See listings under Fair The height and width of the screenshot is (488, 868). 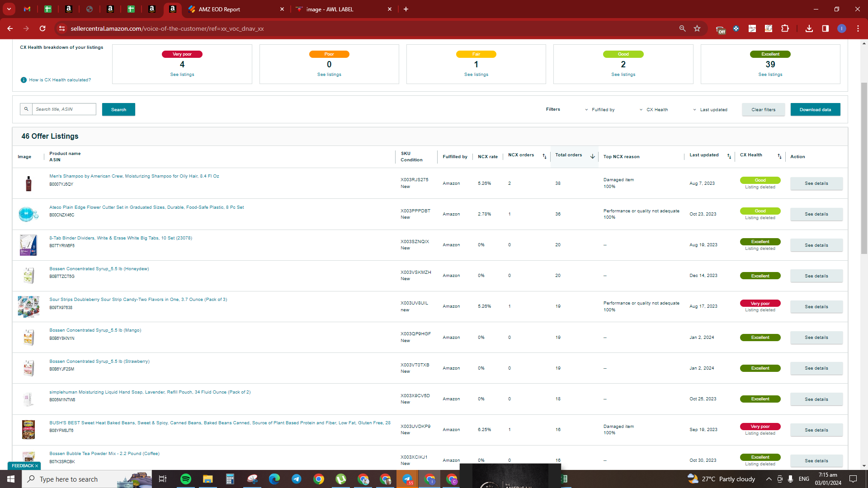tap(476, 75)
